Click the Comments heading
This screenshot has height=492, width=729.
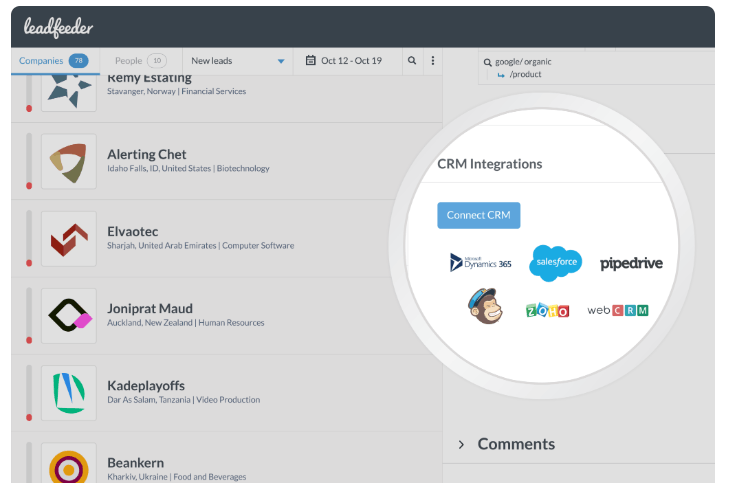pyautogui.click(x=516, y=444)
